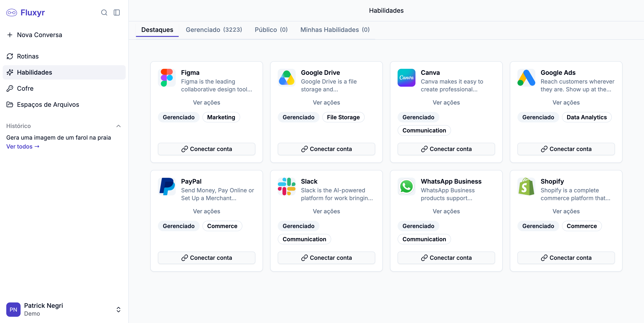Ver ações for Canva
Viewport: 644px width, 323px height.
[x=446, y=103]
